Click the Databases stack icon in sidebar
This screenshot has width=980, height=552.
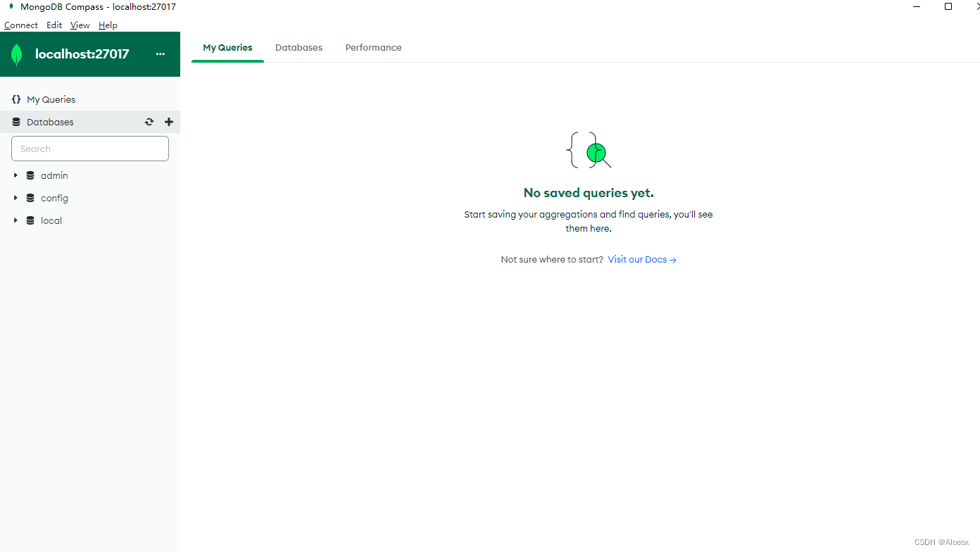click(15, 121)
